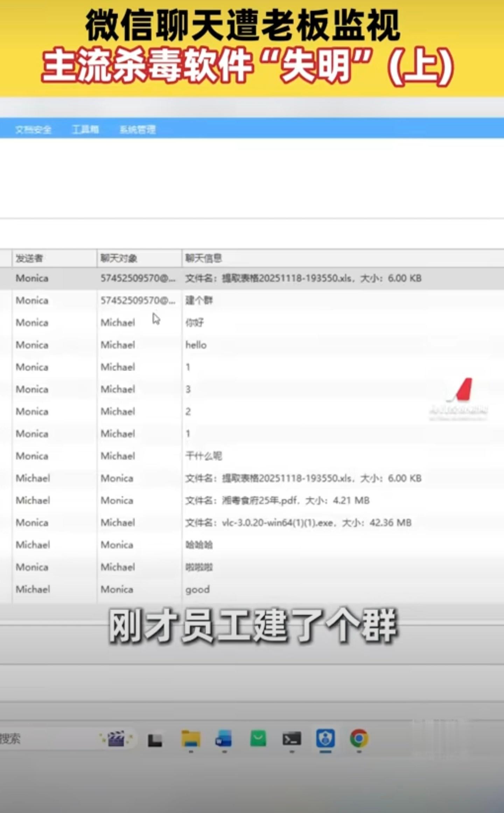Select Michael's 提取表格 xls file row sent to Monica
This screenshot has width=504, height=813.
(252, 478)
